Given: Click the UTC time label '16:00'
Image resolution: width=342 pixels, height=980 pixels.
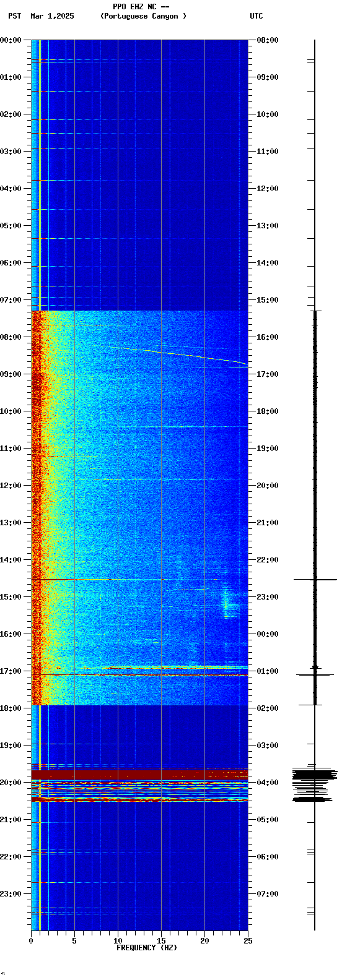Looking at the screenshot, I should (x=268, y=337).
